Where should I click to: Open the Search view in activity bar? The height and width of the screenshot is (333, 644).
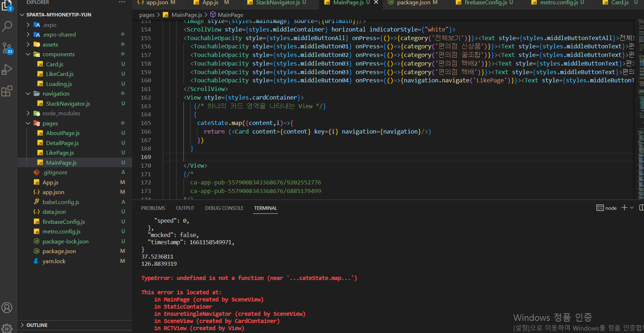point(7,26)
